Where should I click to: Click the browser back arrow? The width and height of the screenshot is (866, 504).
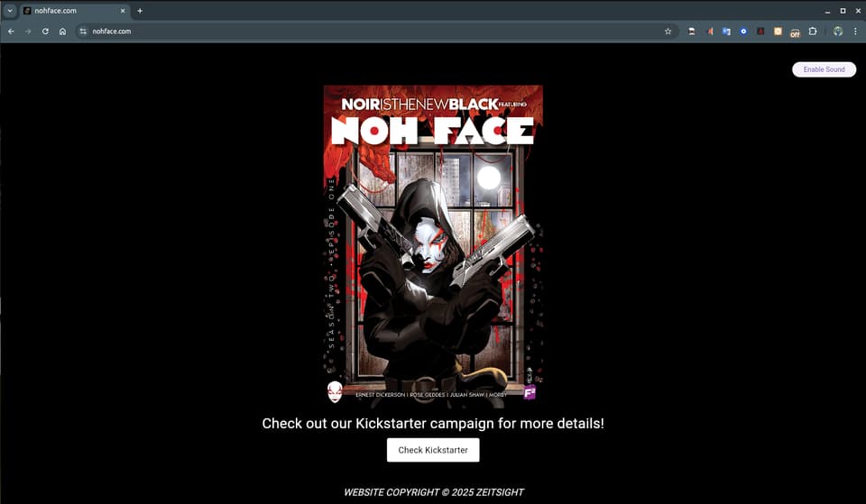coord(11,32)
